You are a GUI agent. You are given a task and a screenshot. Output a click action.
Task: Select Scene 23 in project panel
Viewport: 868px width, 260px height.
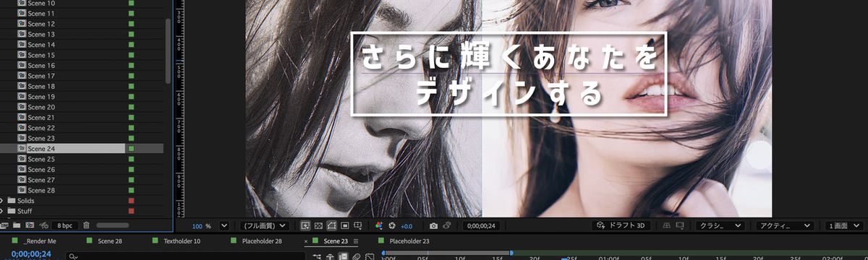[41, 138]
